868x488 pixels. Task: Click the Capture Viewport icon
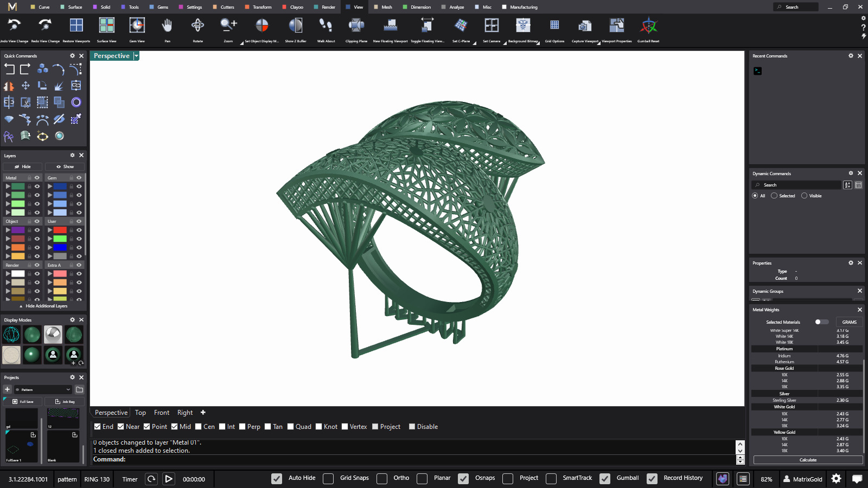pos(585,25)
